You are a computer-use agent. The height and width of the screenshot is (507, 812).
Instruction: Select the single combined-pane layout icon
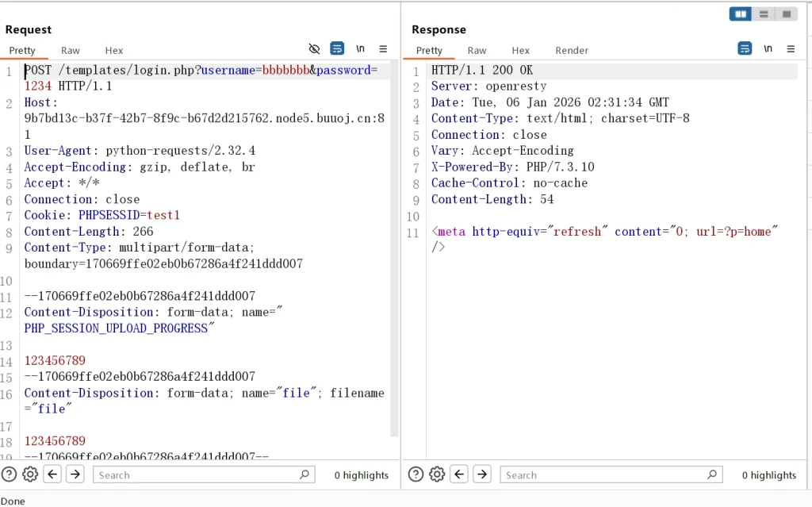click(786, 14)
